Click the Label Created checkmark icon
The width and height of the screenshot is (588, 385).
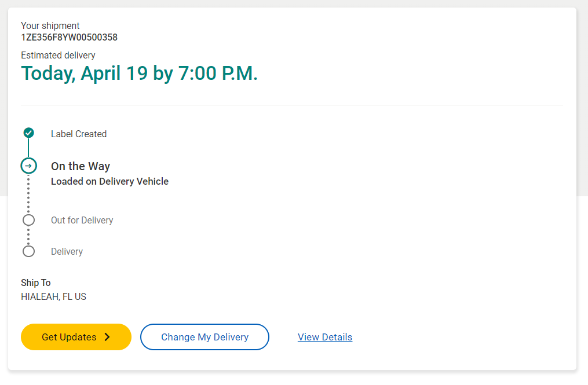pos(28,133)
